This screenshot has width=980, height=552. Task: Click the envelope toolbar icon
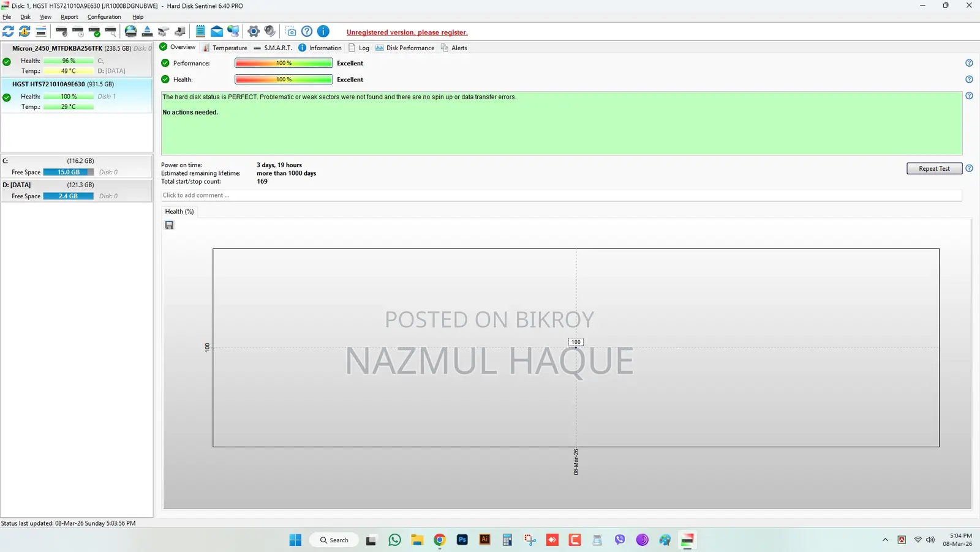coord(217,31)
